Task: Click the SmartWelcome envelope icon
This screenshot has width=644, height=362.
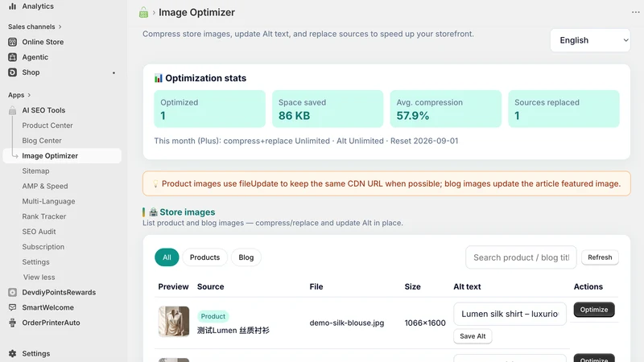Action: (12, 307)
